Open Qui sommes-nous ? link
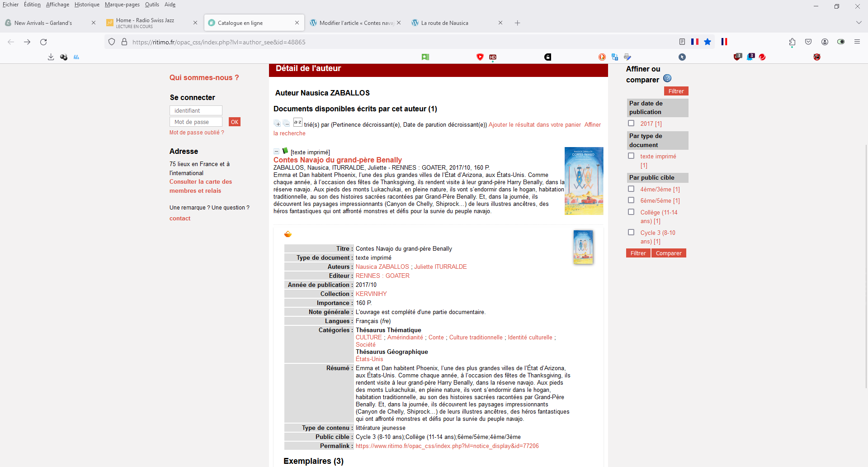Image resolution: width=868 pixels, height=467 pixels. [x=204, y=77]
